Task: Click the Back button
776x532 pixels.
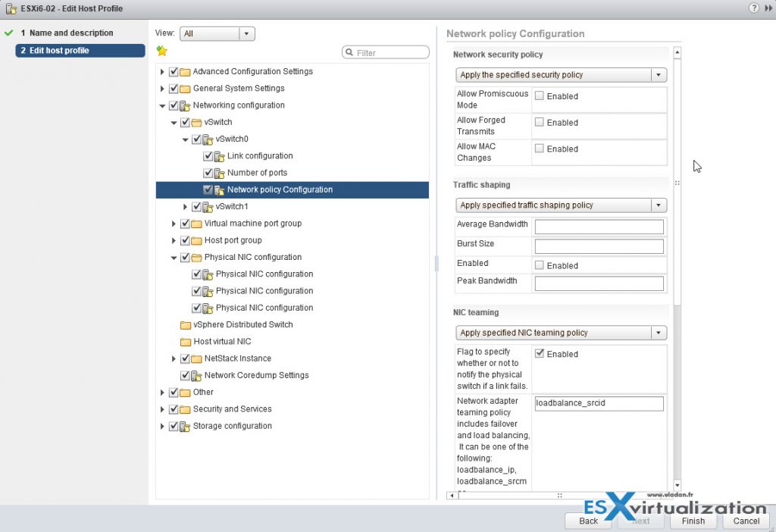Action: click(x=588, y=521)
